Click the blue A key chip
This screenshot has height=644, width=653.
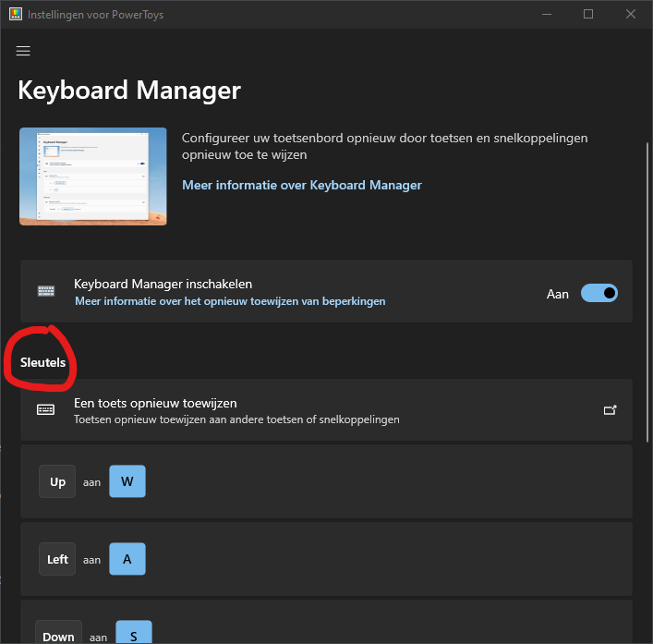pyautogui.click(x=127, y=559)
